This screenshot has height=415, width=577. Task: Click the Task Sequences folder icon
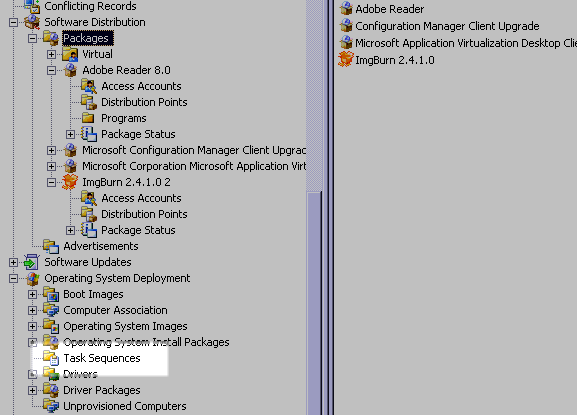51,358
